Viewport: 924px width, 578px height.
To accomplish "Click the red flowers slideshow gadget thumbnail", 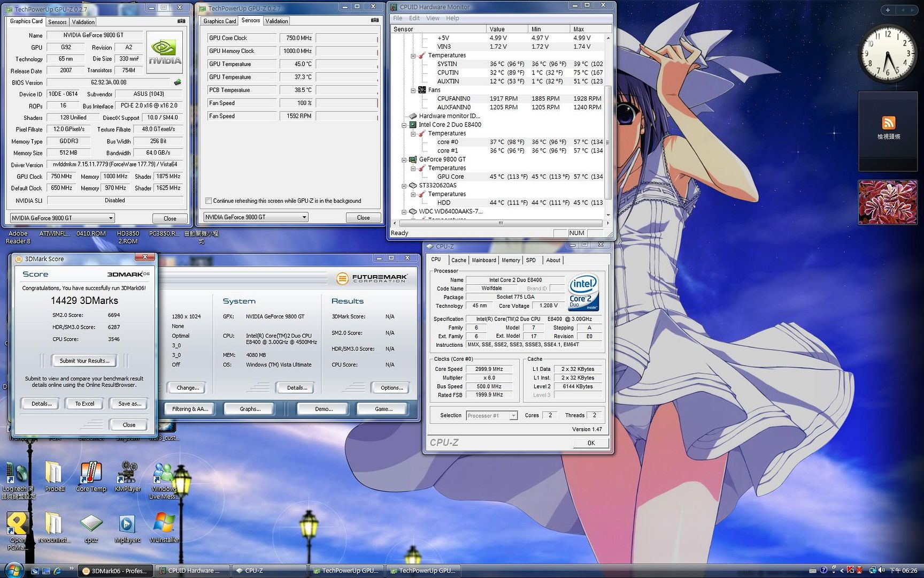I will pos(888,202).
